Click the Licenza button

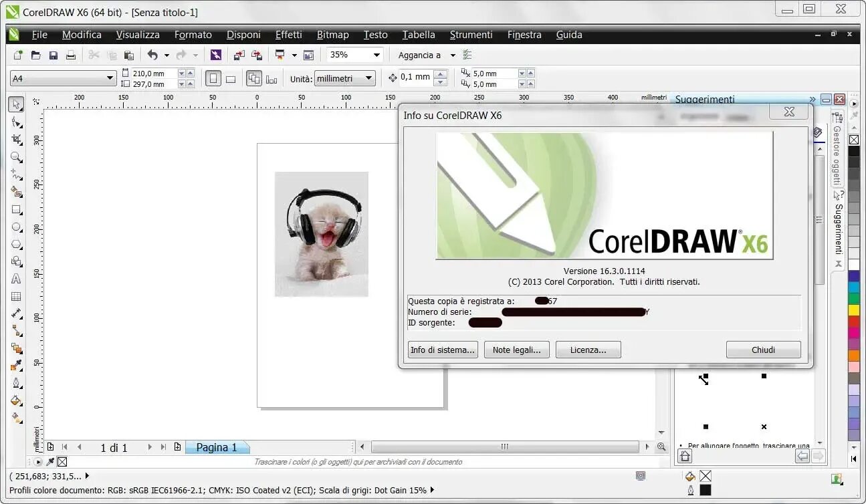tap(588, 350)
